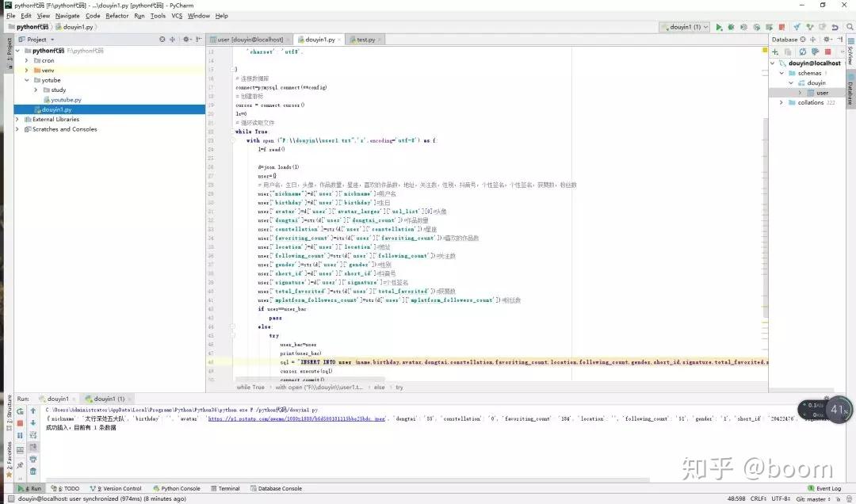The image size is (856, 504).
Task: Open the Python Console tool window
Action: pyautogui.click(x=176, y=489)
